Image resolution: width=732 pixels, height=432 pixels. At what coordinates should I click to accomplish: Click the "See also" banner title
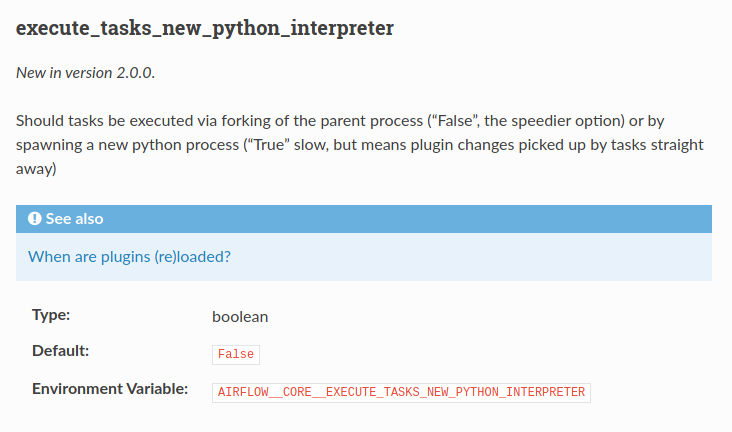pos(74,219)
